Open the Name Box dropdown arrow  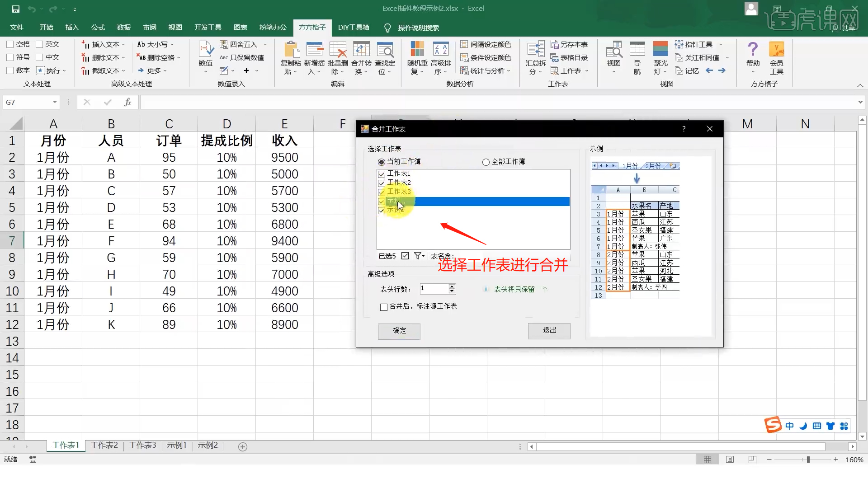click(55, 102)
